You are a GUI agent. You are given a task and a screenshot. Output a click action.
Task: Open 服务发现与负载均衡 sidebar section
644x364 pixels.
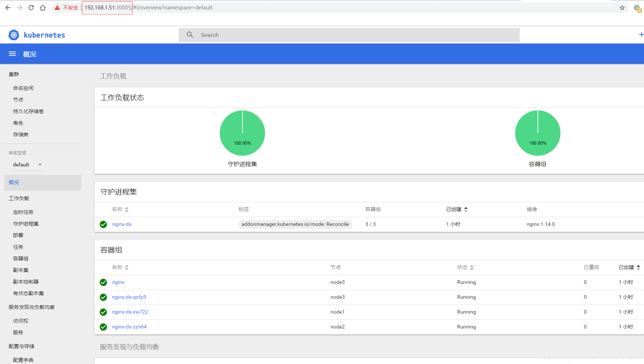(x=32, y=307)
